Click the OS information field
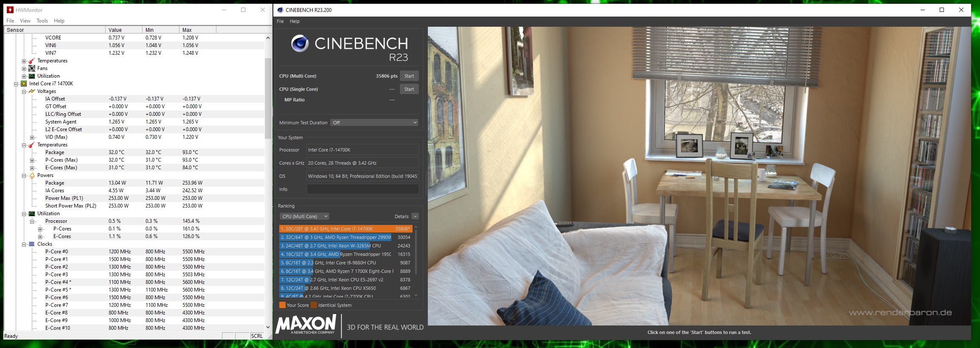The image size is (980, 348). click(362, 176)
